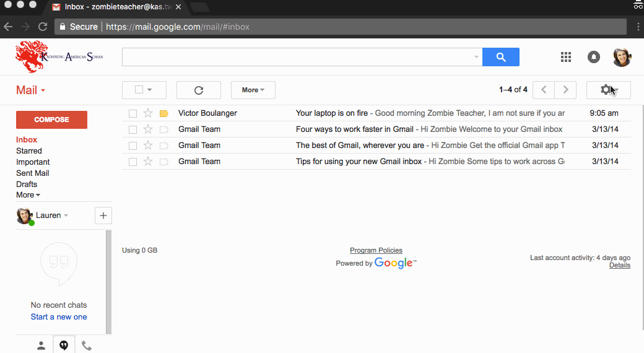Screen dimensions: 644x353
Task: Click the chat panel scrollbar
Action: [x=108, y=282]
